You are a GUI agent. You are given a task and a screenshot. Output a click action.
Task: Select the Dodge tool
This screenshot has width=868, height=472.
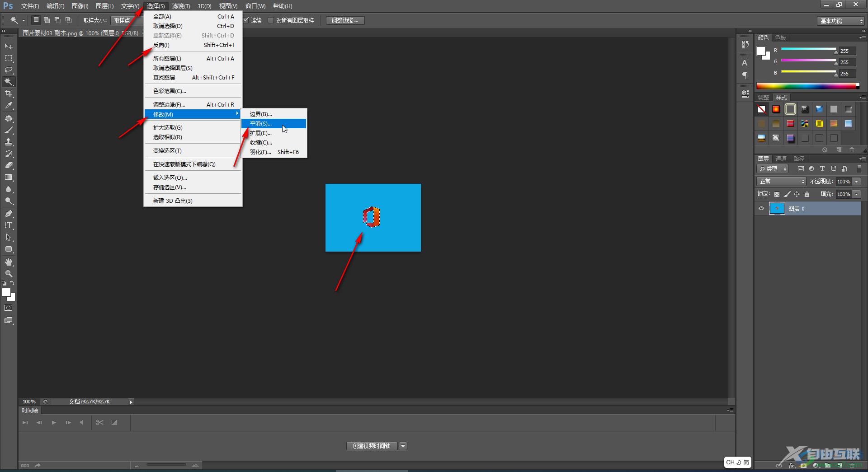pos(9,201)
